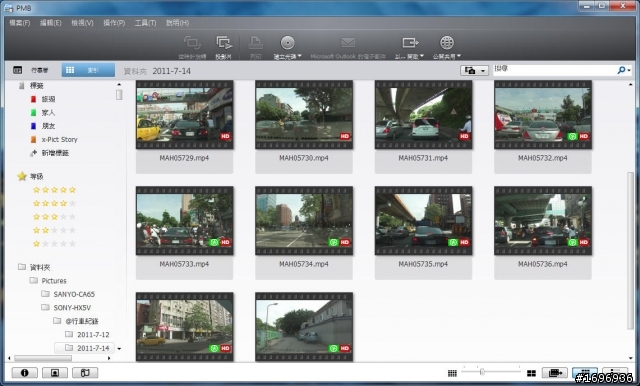This screenshot has height=386, width=640.
Task: Click the large thumbnails grid icon
Action: 531,373
